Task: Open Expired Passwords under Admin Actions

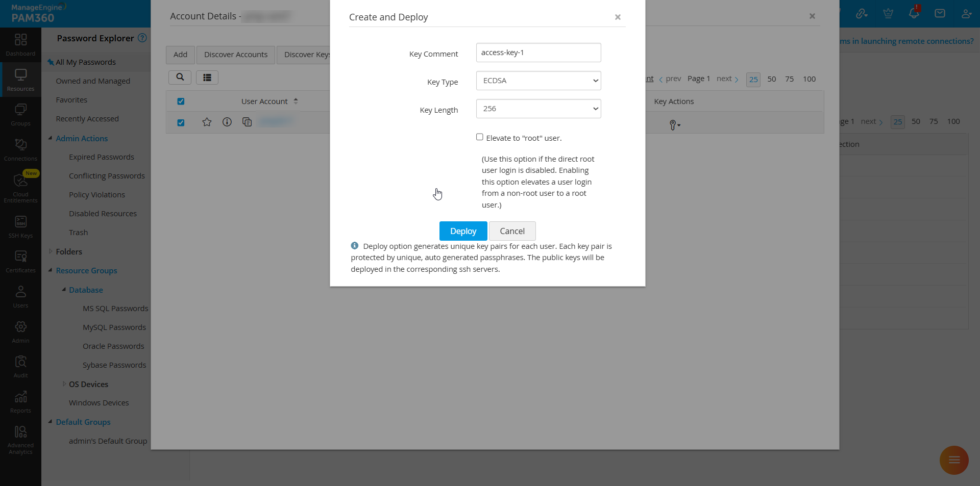Action: [102, 157]
